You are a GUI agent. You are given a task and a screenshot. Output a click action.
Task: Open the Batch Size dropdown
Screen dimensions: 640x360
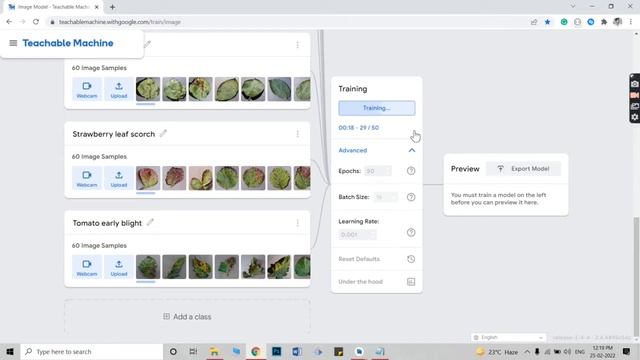pos(385,197)
